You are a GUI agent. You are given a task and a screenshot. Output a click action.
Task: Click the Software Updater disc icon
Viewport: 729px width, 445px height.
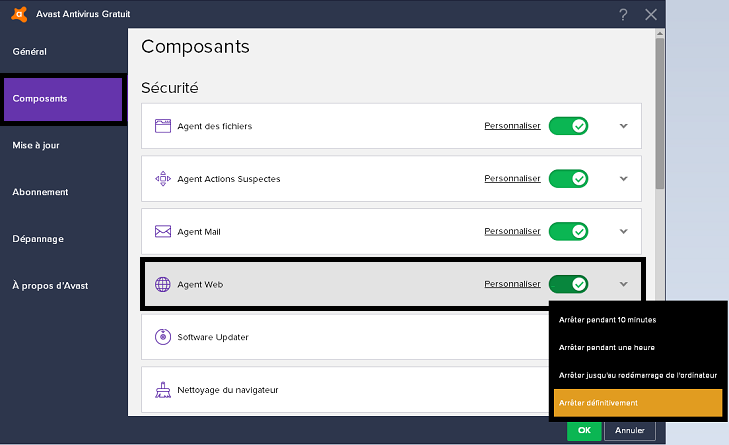[x=163, y=337]
